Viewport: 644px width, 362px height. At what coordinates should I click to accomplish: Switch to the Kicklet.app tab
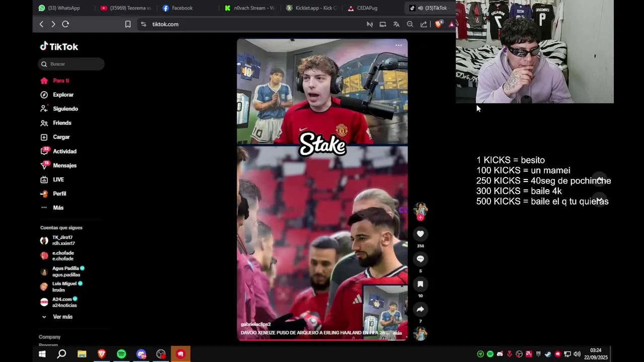click(311, 8)
